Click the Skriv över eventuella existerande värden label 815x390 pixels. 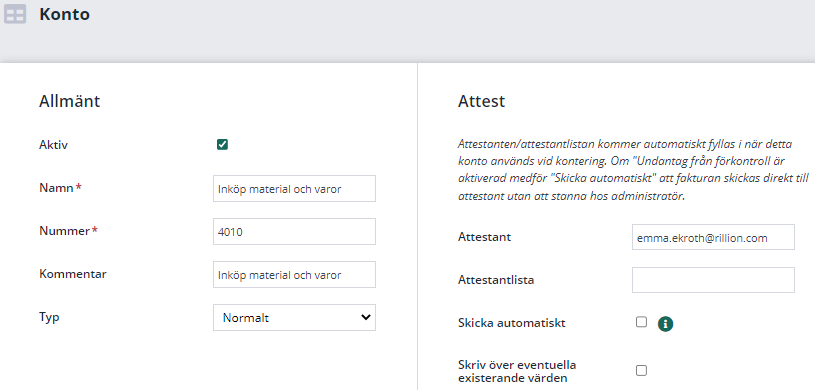tap(517, 371)
